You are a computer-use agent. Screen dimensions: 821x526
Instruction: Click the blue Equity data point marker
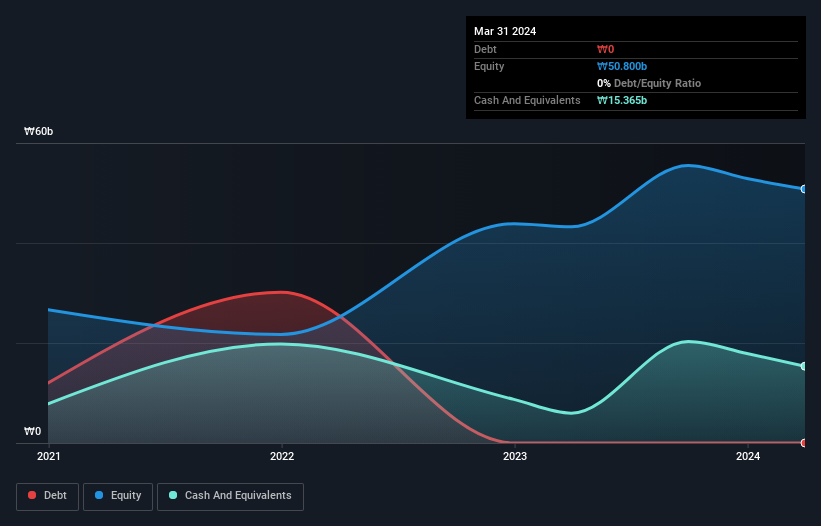(x=804, y=189)
